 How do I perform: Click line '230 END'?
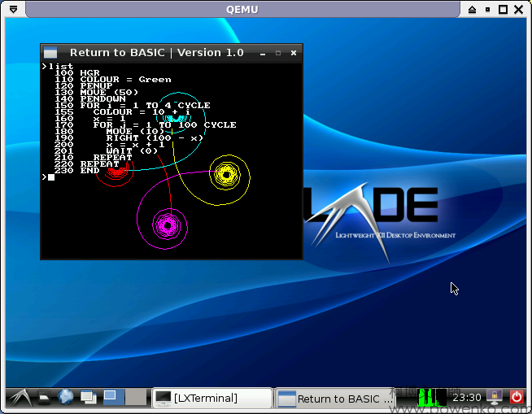coord(77,170)
